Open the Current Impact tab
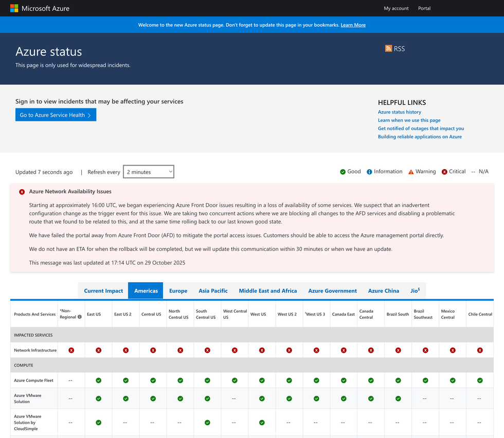The height and width of the screenshot is (438, 504). [x=103, y=291]
